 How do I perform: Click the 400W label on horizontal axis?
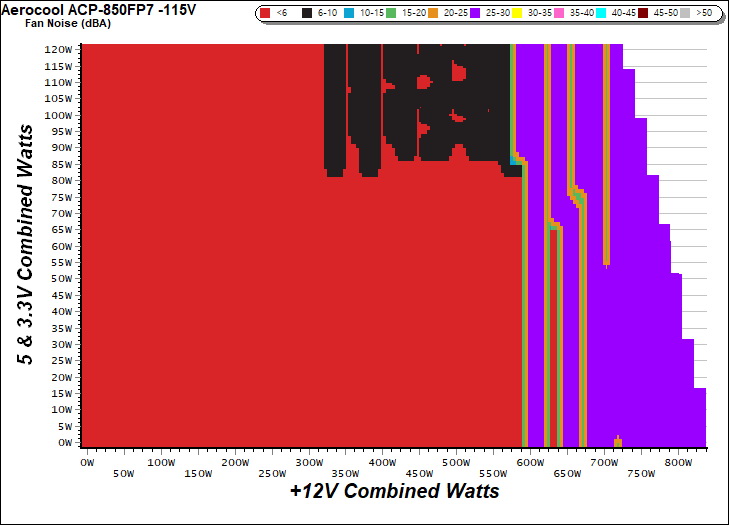[x=382, y=463]
